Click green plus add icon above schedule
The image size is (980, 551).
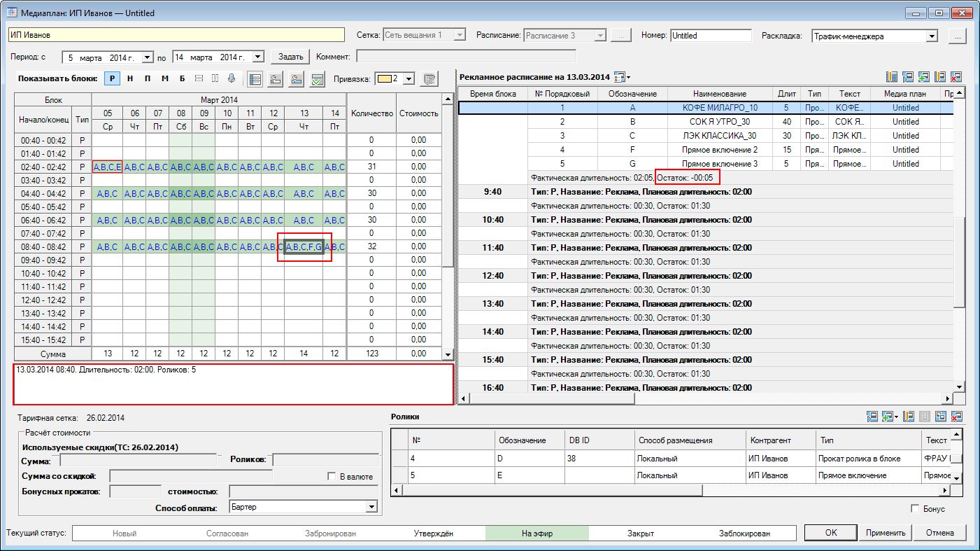[x=924, y=77]
